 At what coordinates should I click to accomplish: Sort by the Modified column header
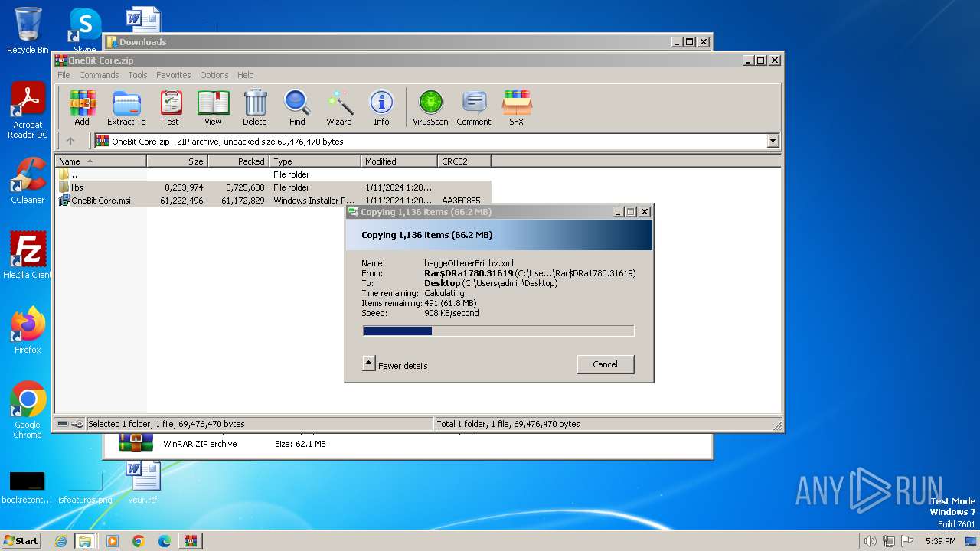(399, 161)
